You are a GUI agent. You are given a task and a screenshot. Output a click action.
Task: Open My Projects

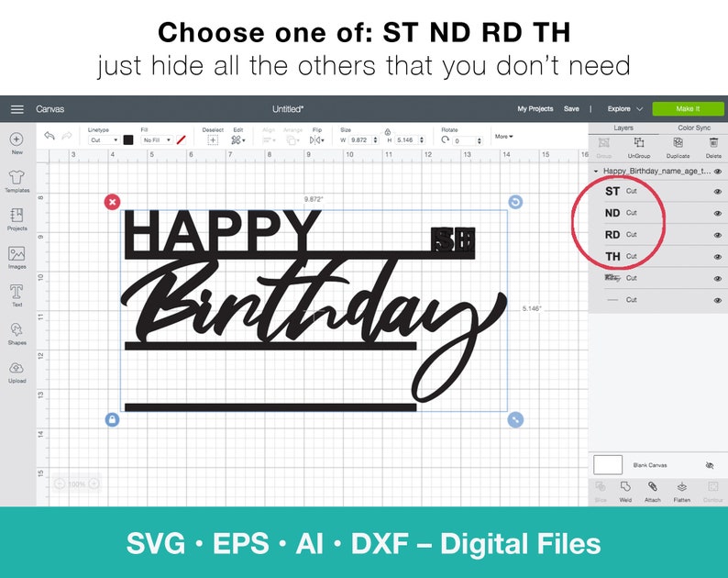(x=535, y=109)
